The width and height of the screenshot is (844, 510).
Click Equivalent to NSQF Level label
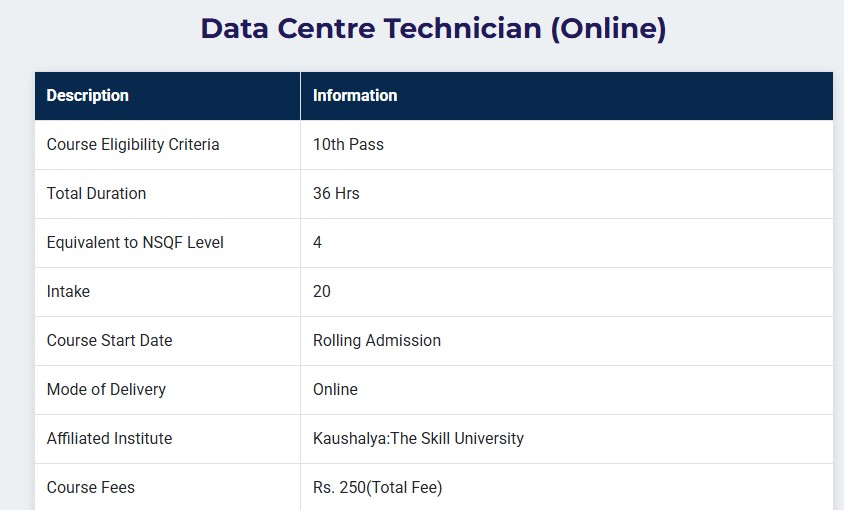[135, 242]
